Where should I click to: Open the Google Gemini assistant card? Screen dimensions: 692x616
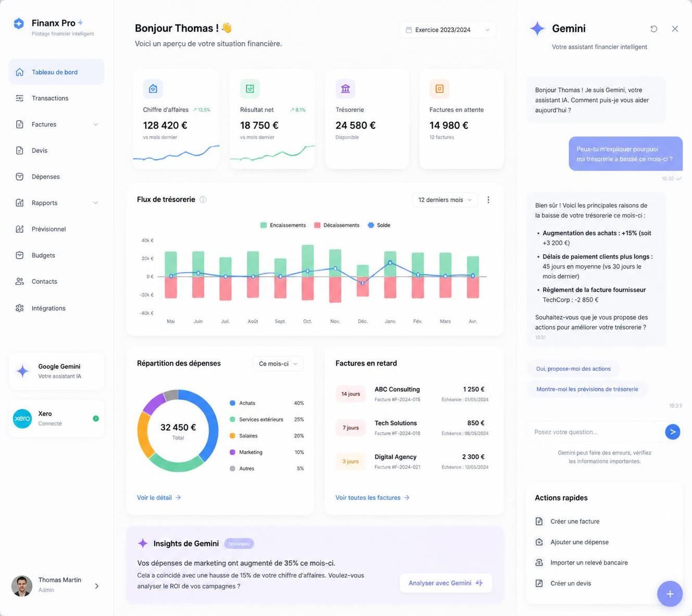pyautogui.click(x=56, y=371)
